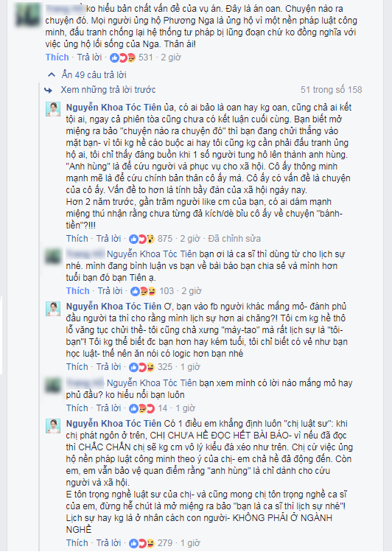Image resolution: width=392 pixels, height=552 pixels.
Task: Open reaction icons beside the 14 count
Action: [142, 408]
